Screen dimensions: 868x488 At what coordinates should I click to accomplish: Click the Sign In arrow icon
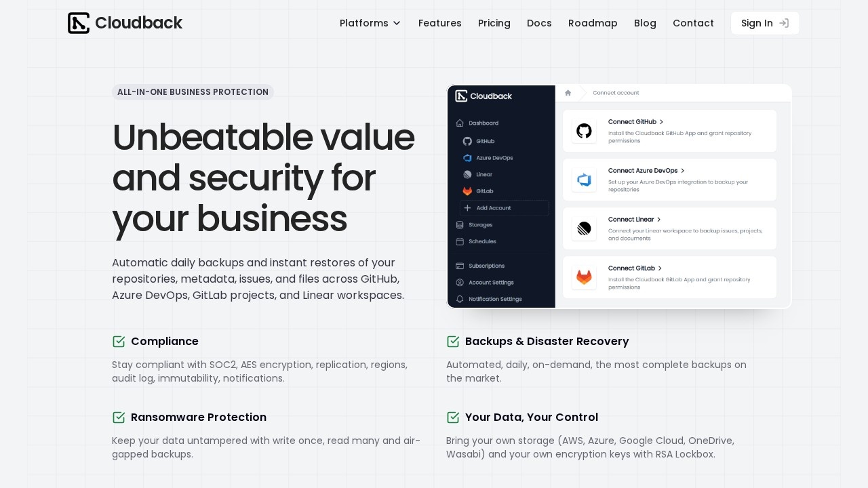(784, 23)
